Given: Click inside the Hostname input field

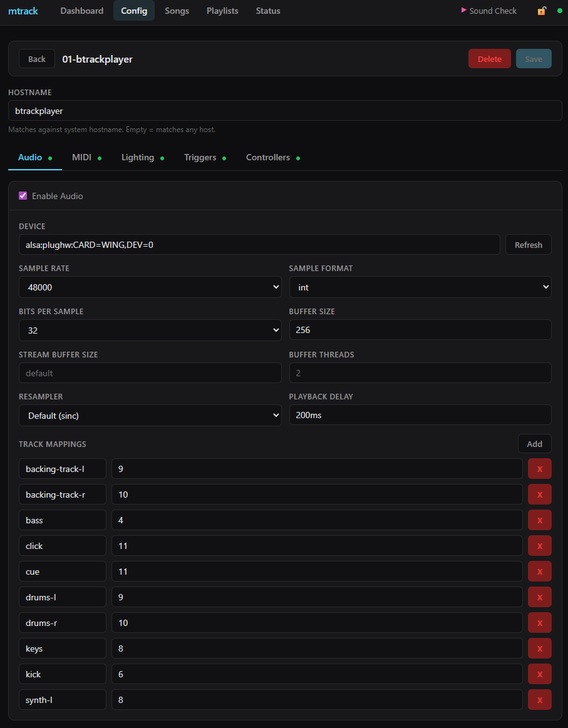Looking at the screenshot, I should (x=284, y=110).
